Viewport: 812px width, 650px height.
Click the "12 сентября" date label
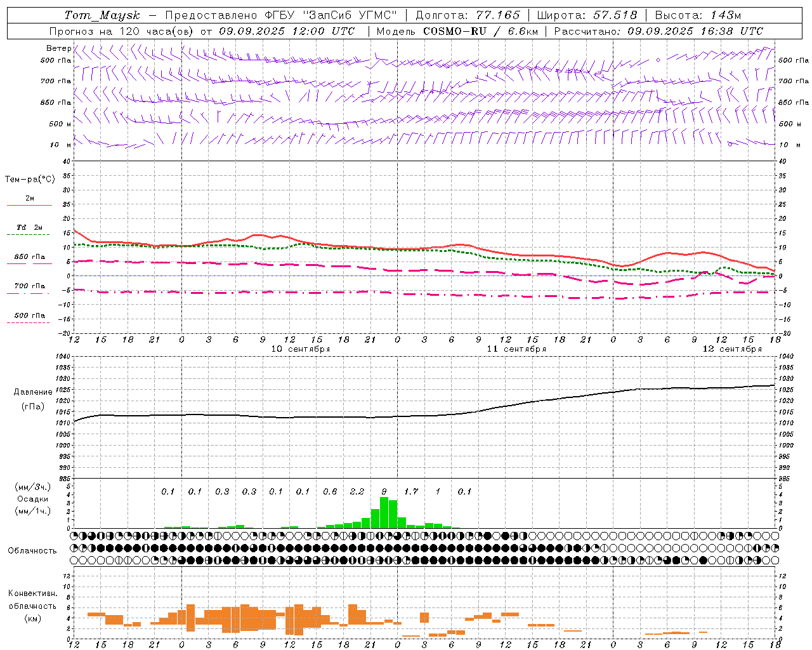[x=732, y=349]
